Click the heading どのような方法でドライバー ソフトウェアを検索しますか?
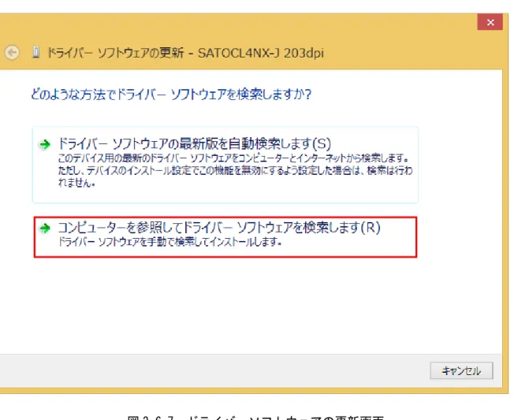This screenshot has height=420, width=514. 171,94
